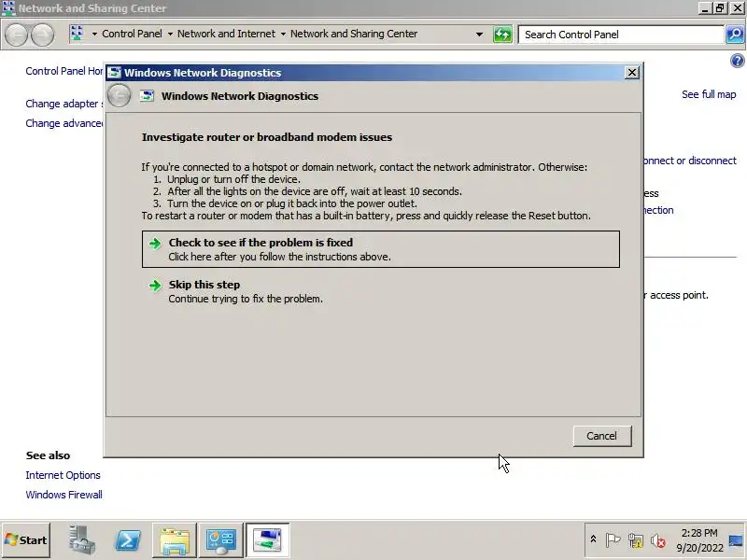Screen dimensions: 747x560
Task: Switch to Control Panel taskbar button
Action: click(221, 540)
